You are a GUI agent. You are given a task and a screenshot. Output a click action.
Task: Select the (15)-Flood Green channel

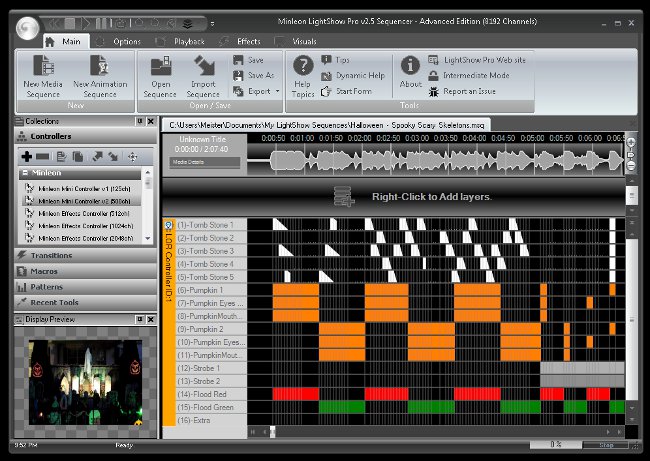[x=211, y=407]
